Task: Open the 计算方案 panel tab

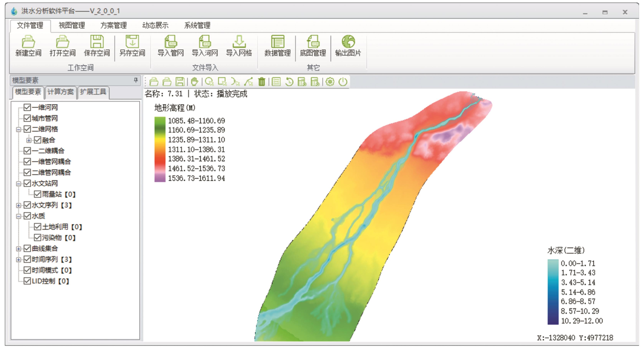Action: (x=60, y=92)
